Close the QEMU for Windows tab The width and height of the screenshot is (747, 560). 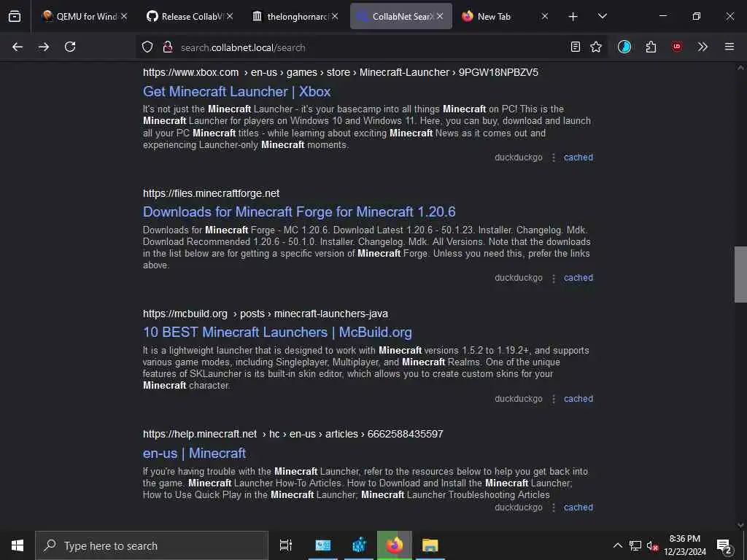124,16
